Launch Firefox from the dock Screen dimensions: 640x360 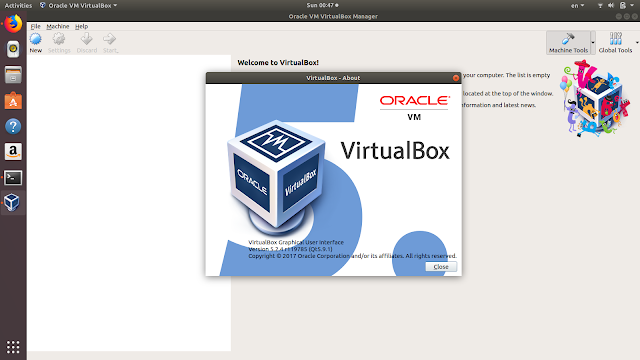pyautogui.click(x=13, y=24)
